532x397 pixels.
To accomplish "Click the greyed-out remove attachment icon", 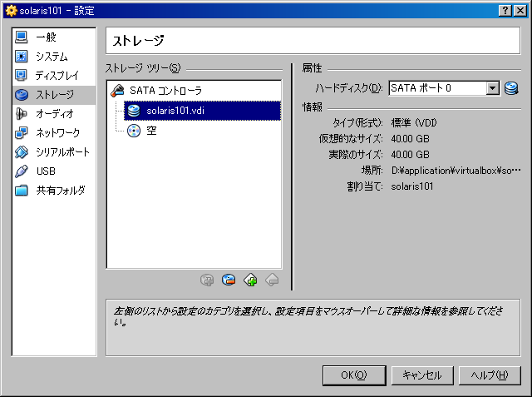I will click(272, 280).
